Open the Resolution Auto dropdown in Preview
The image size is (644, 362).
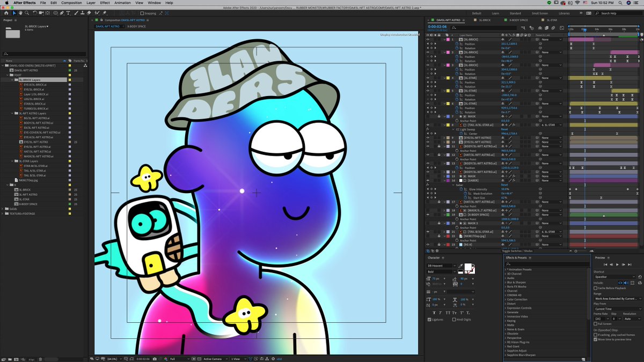point(632,319)
